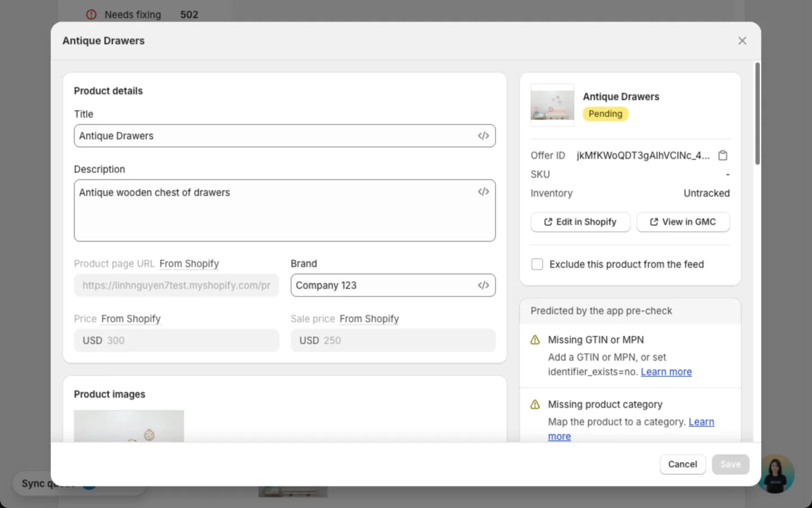Close the Antique Drawers dialog

[x=742, y=41]
